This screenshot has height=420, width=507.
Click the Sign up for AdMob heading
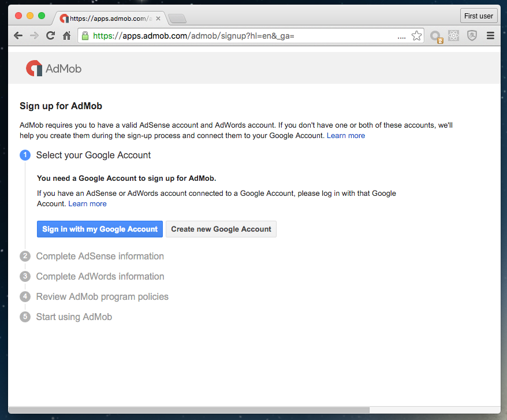coord(61,106)
